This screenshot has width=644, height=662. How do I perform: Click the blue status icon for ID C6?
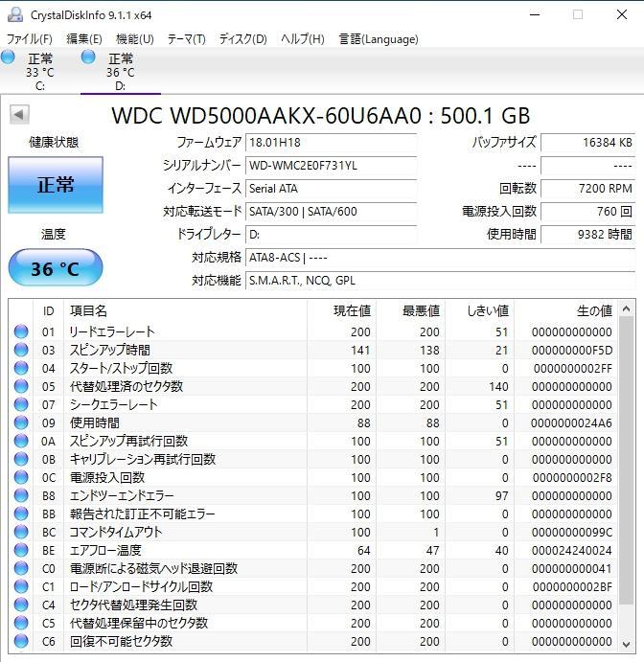click(21, 641)
